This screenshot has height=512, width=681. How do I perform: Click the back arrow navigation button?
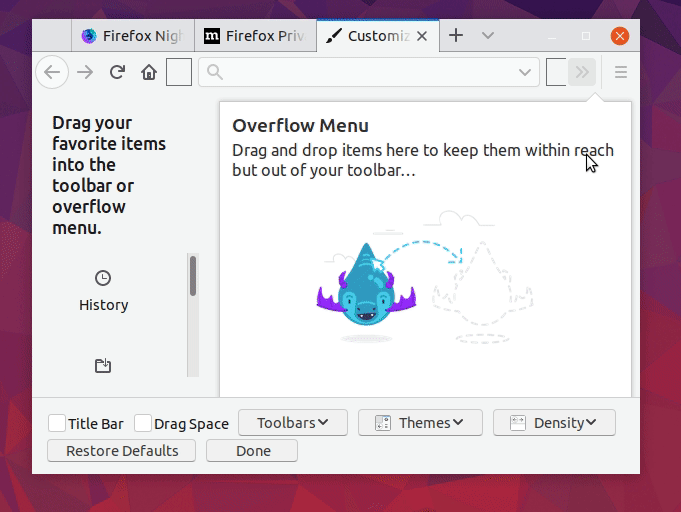coord(52,72)
